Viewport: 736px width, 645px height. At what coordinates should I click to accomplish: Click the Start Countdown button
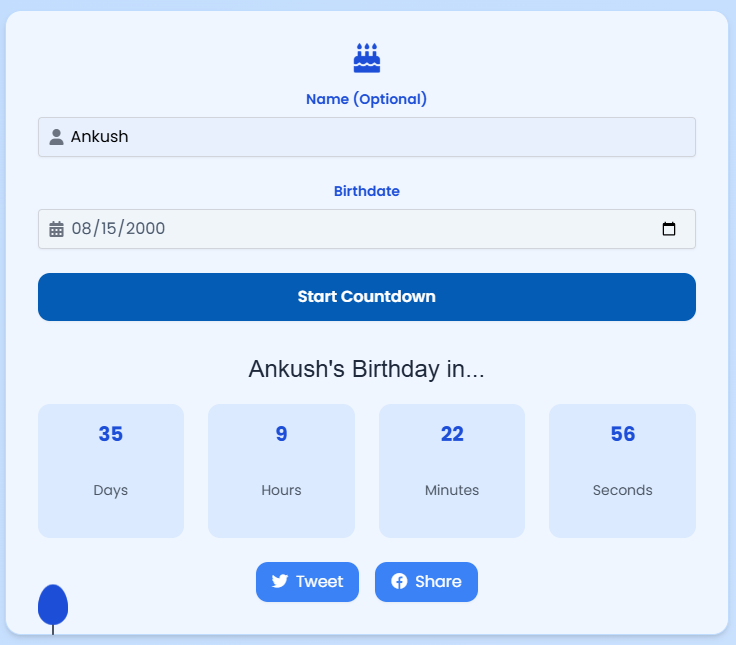(x=367, y=297)
